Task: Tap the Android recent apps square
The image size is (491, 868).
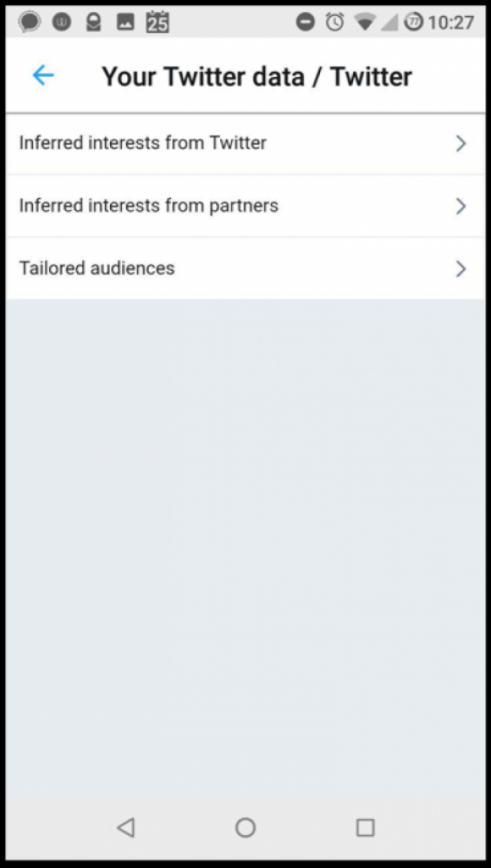Action: [x=365, y=827]
